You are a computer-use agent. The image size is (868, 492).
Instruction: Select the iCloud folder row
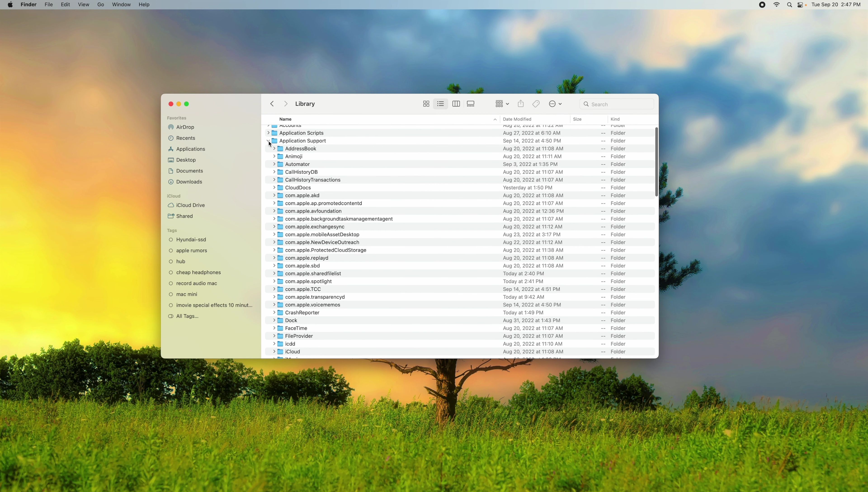460,352
